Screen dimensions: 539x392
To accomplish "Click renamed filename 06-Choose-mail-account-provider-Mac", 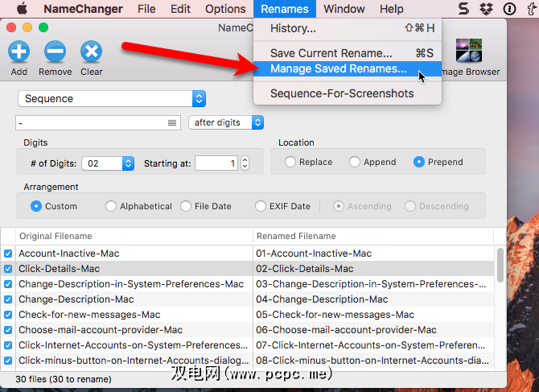I will pyautogui.click(x=346, y=330).
